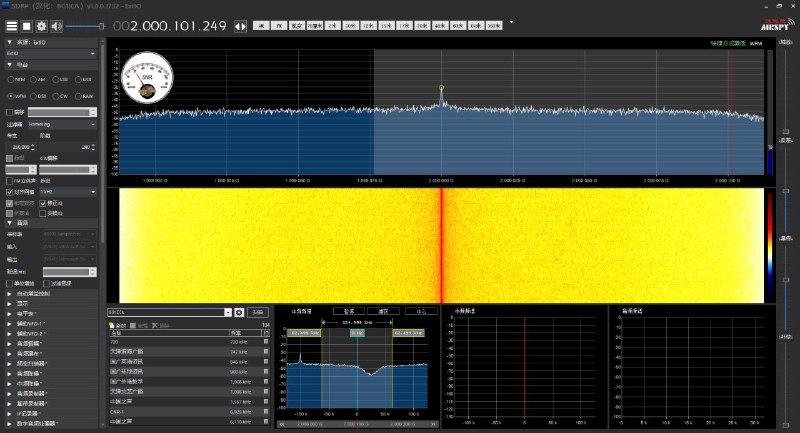This screenshot has width=800, height=433.
Task: Open frequency manager gear settings icon
Action: point(240,313)
